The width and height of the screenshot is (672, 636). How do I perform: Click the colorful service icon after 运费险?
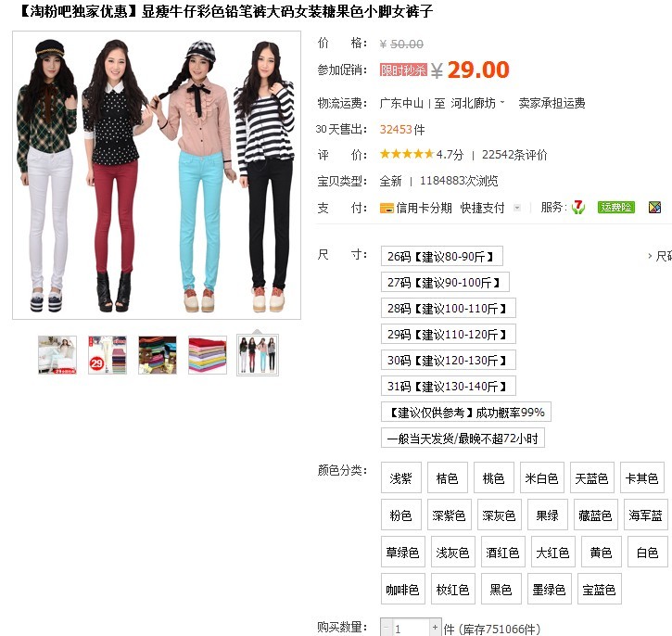654,208
